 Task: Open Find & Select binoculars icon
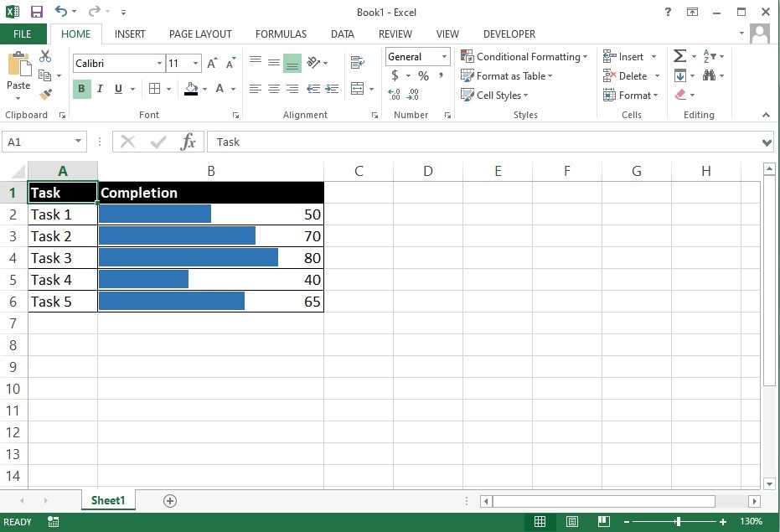pos(710,75)
